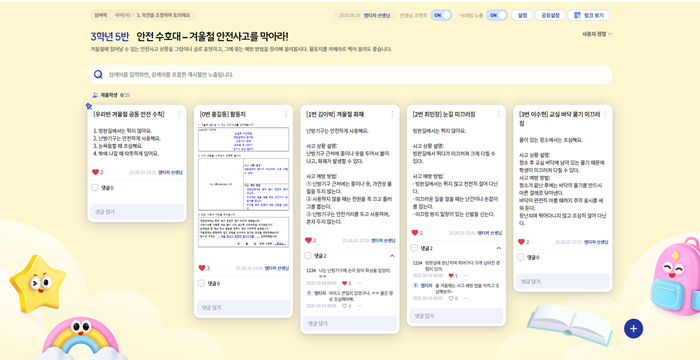Open the three-dot menu on the 1번 card
Screen dimensions: 700x360
coord(392,114)
